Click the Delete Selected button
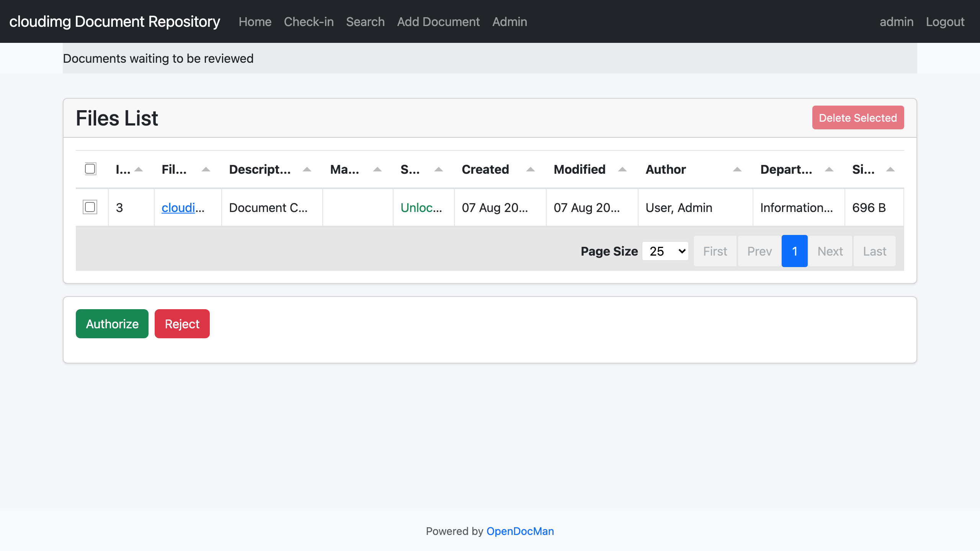Image resolution: width=980 pixels, height=551 pixels. point(858,117)
